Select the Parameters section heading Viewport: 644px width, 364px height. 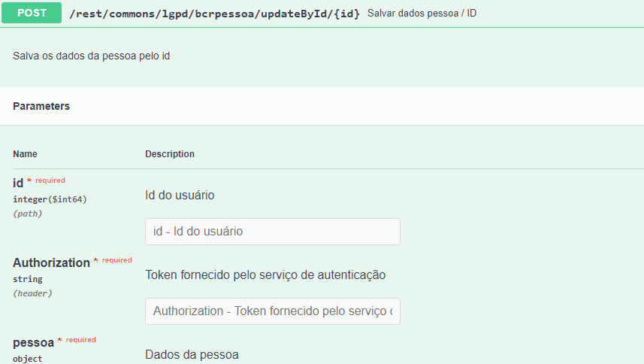click(x=41, y=106)
